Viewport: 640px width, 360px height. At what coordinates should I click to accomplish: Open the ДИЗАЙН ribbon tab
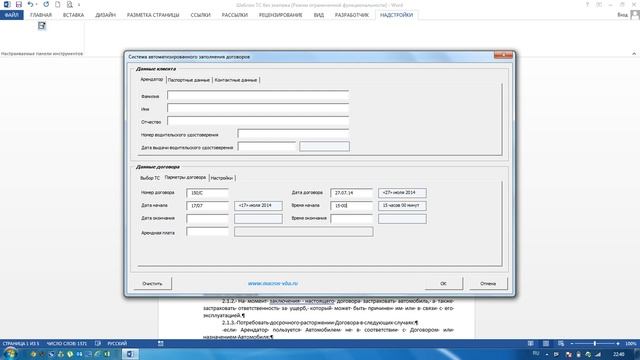(105, 15)
